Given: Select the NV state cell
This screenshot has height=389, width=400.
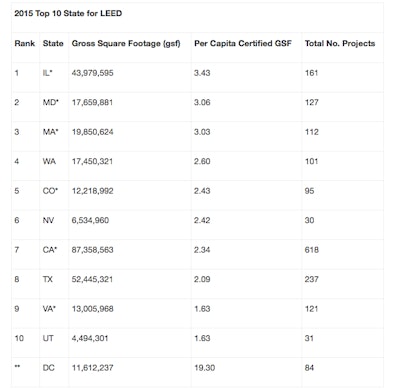Looking at the screenshot, I should coord(48,220).
